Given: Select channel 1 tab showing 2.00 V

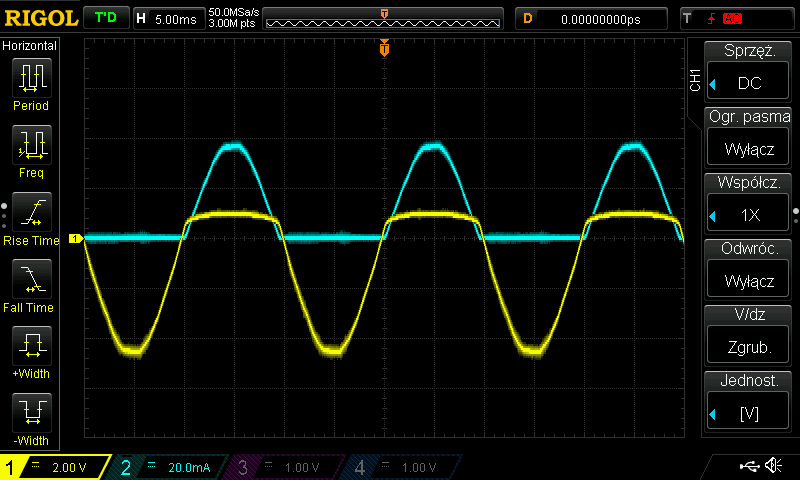Looking at the screenshot, I should point(55,467).
